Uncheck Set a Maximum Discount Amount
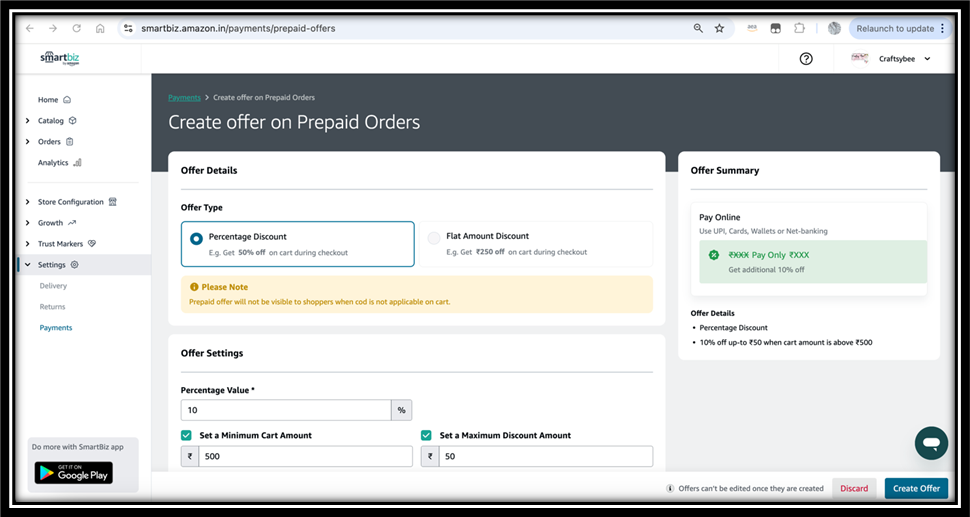Viewport: 970px width, 517px height. point(426,435)
